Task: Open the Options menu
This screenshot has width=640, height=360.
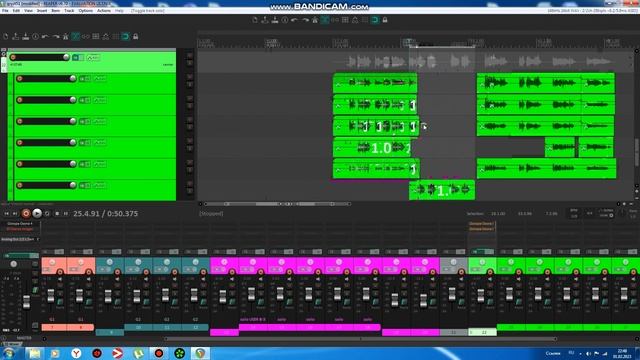Action: (86, 11)
